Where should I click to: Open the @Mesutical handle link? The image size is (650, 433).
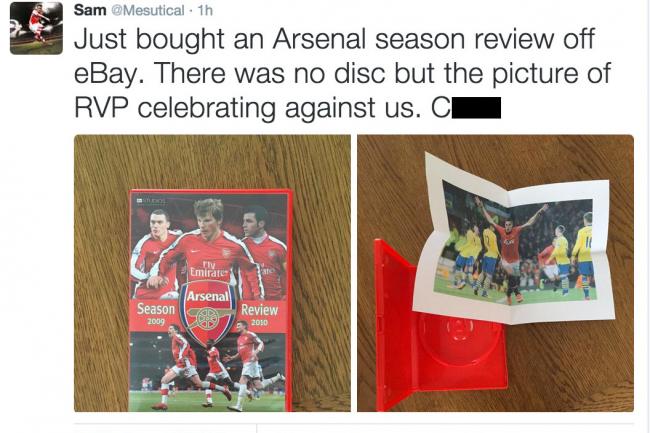point(147,10)
